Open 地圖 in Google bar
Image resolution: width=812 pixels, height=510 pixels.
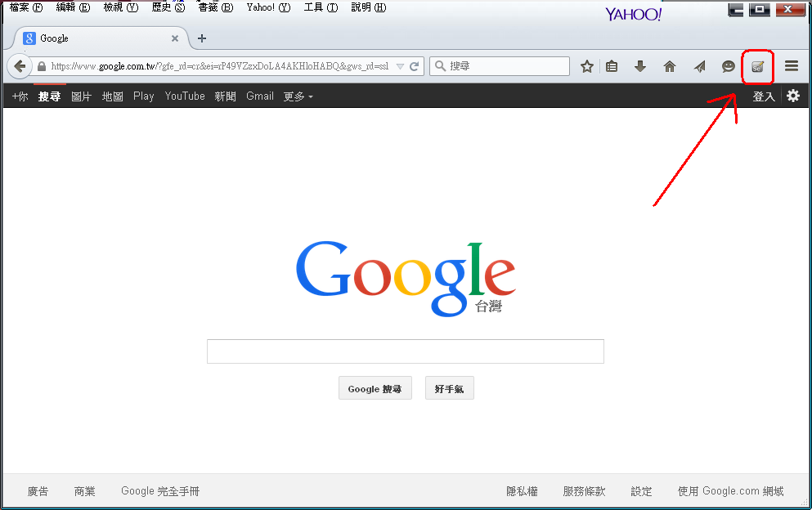[x=112, y=96]
